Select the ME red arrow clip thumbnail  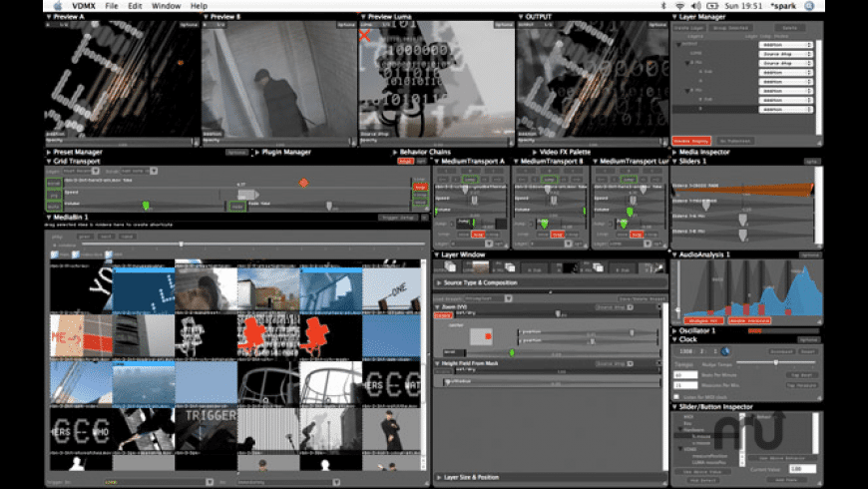[81, 336]
